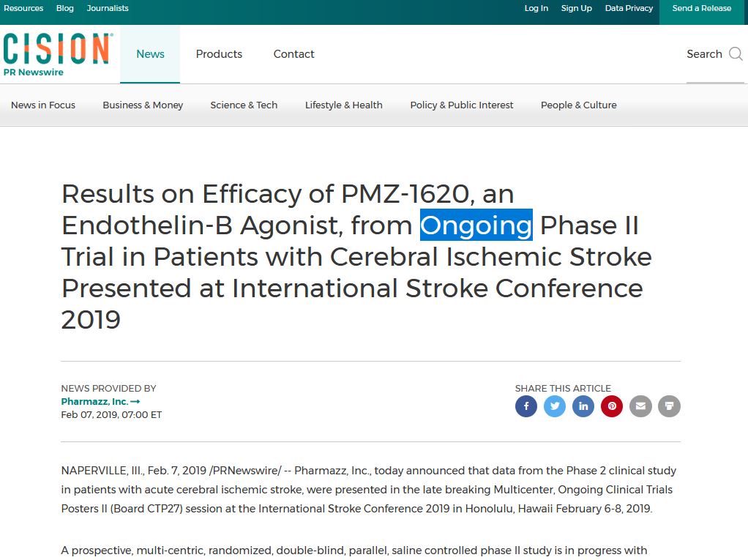Open the Products menu
This screenshot has height=560, width=748.
[x=219, y=54]
